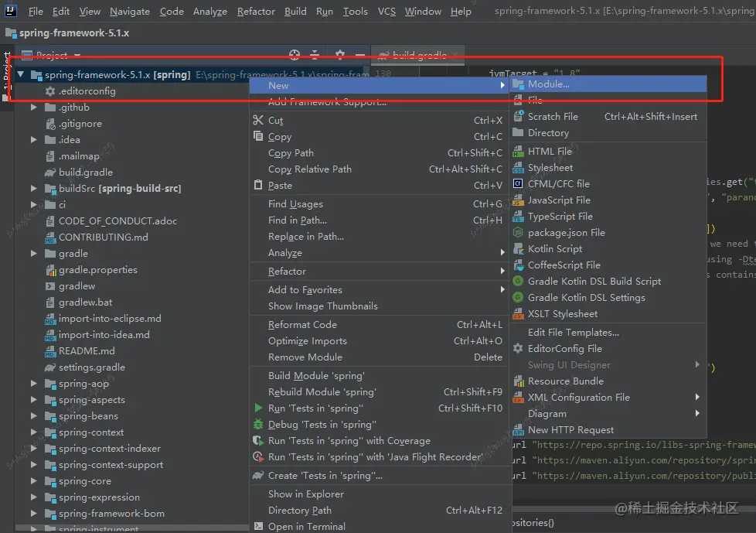Click the Paste clipboard icon
Screen dimensions: 756x533
pyautogui.click(x=258, y=185)
